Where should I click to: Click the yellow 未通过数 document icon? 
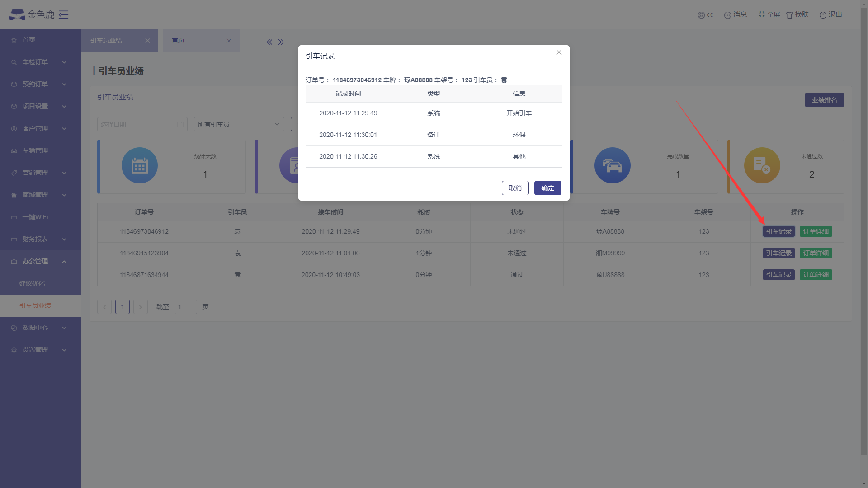click(x=762, y=165)
